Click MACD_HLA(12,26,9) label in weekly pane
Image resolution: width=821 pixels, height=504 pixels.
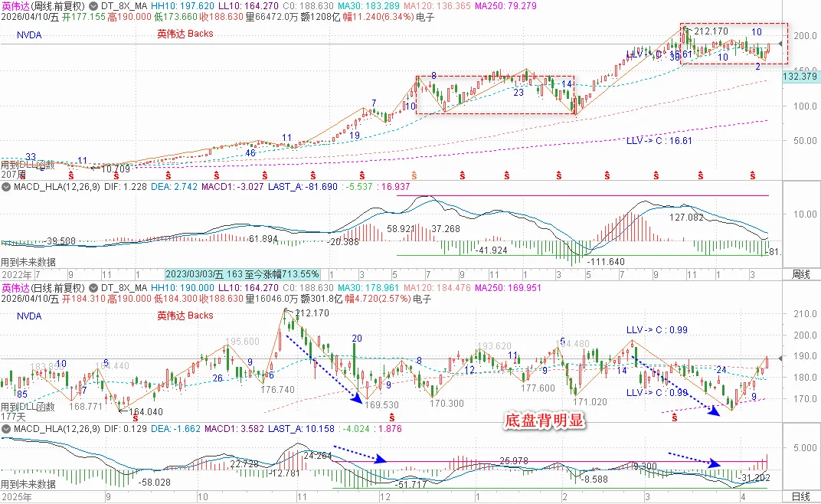pos(57,187)
